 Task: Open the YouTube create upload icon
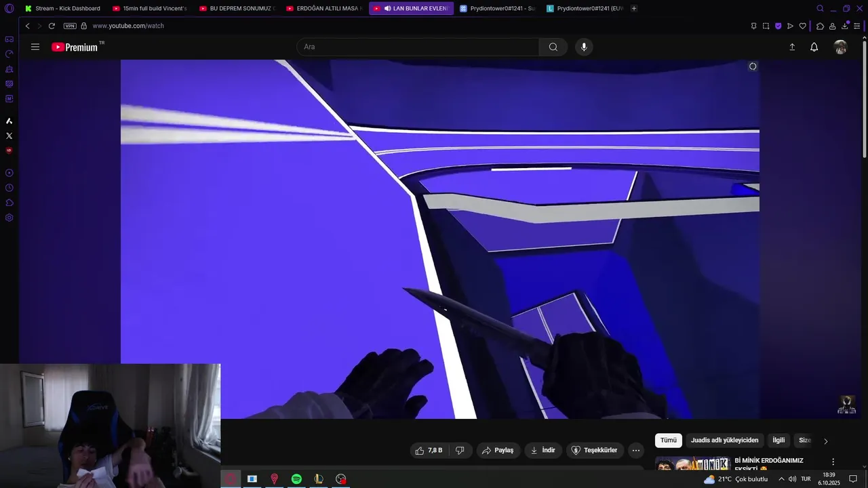791,47
